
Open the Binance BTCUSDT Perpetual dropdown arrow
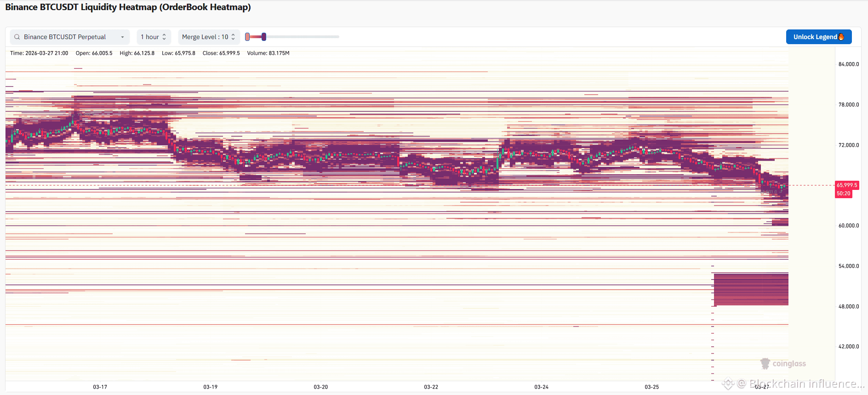tap(122, 37)
